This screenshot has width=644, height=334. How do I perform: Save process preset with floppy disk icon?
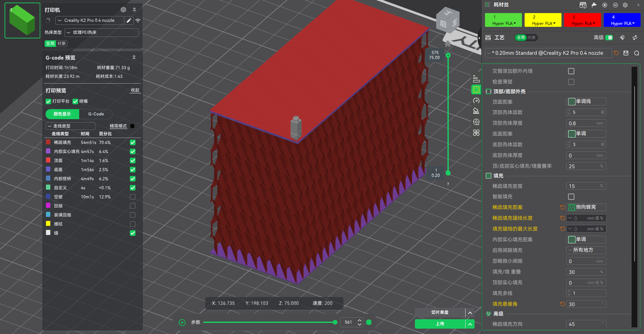pos(626,53)
